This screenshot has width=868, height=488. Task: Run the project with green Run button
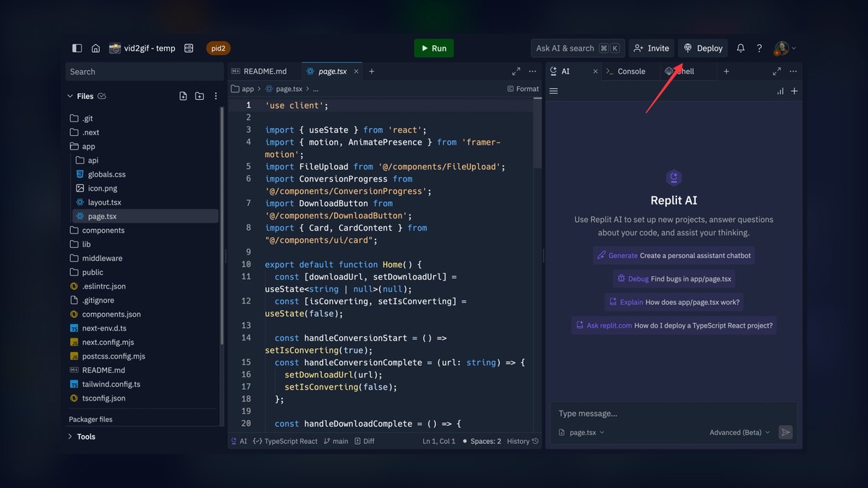434,48
